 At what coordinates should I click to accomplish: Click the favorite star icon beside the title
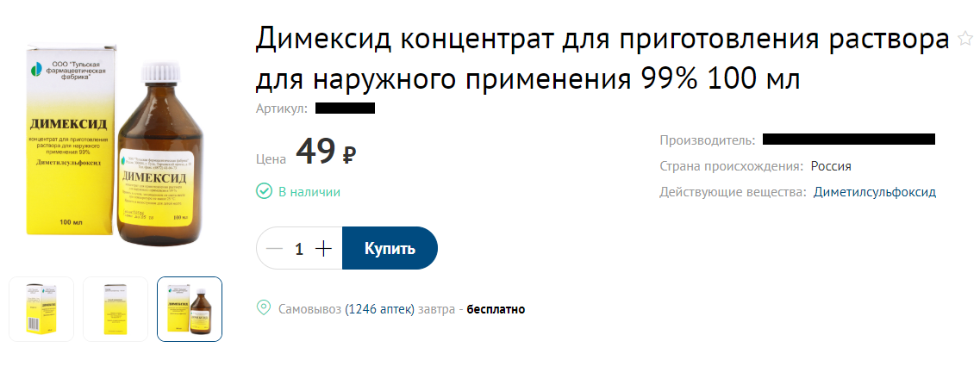[x=965, y=39]
